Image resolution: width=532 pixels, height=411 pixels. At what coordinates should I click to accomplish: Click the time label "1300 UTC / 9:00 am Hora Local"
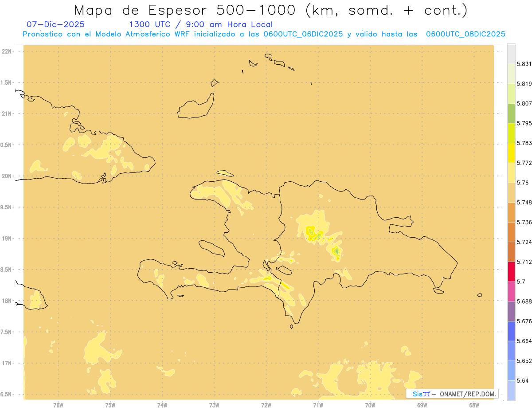click(200, 24)
